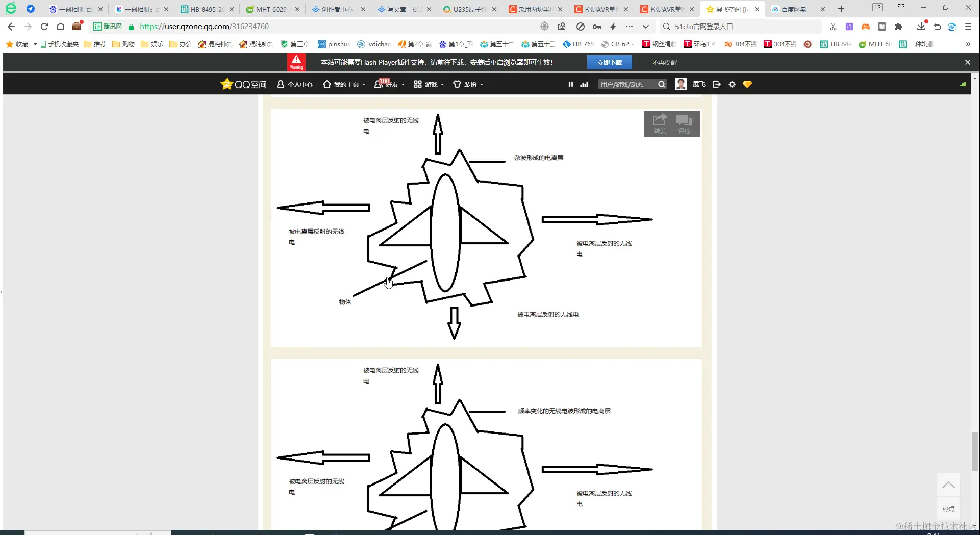Open the 办公 bookmarks folder
Viewport: 980px width, 535px height.
point(181,44)
